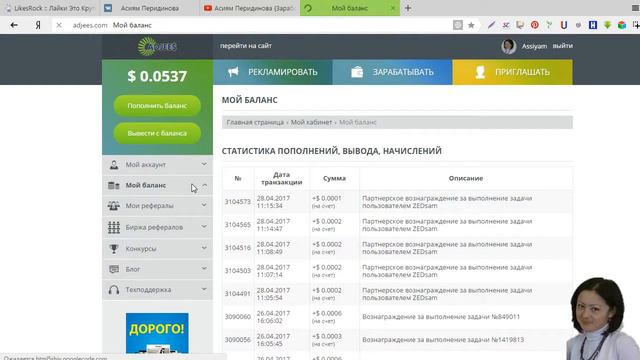Click the person icon on Приглашать
The height and width of the screenshot is (360, 640).
(480, 72)
